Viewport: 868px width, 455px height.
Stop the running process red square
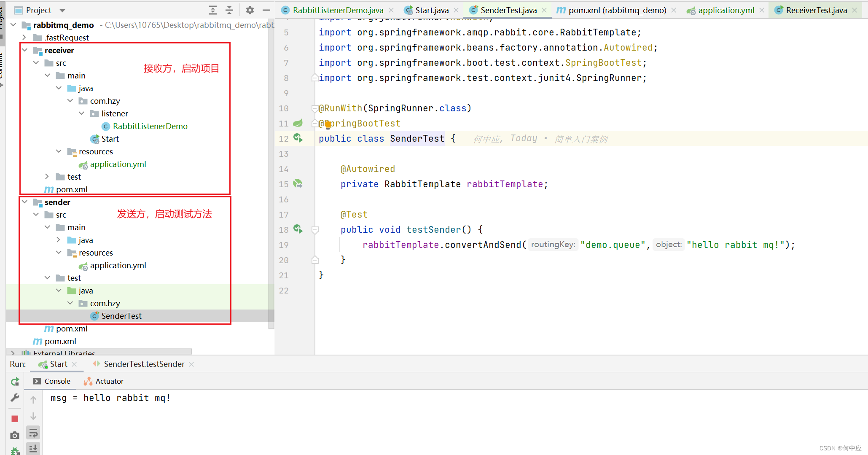tap(15, 419)
